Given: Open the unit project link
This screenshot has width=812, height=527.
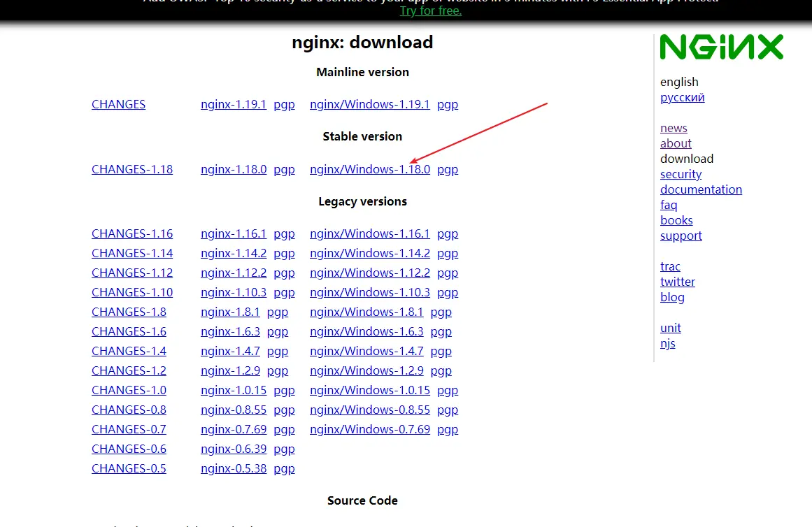Looking at the screenshot, I should (671, 328).
